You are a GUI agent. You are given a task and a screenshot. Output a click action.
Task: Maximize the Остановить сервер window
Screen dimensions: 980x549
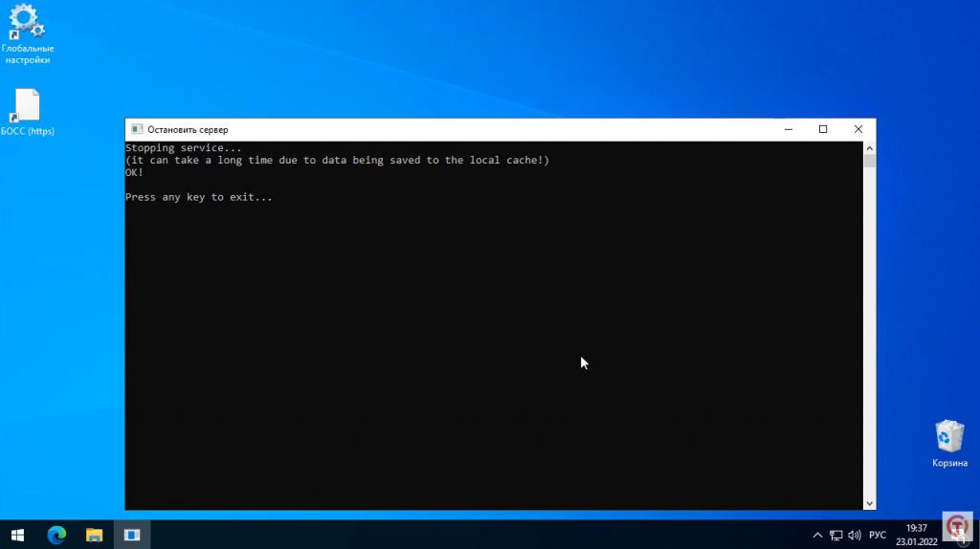[x=823, y=129]
